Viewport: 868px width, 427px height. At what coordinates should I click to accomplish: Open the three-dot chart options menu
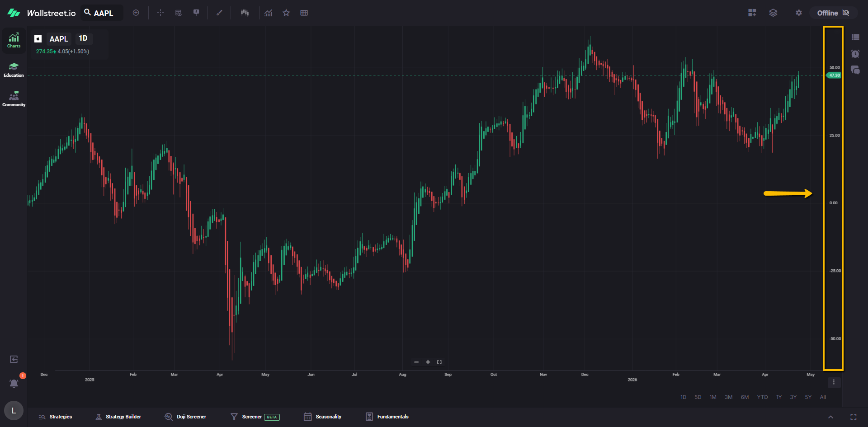834,382
